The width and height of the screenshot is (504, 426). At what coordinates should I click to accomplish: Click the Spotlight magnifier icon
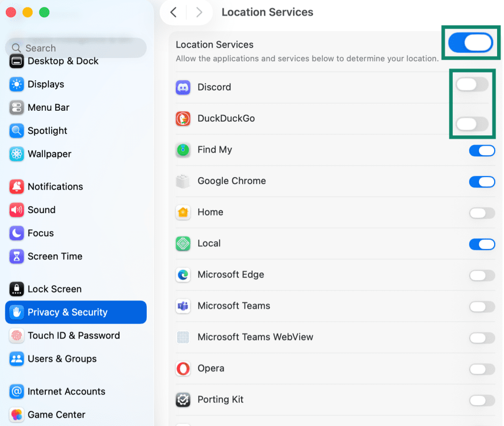coord(16,131)
